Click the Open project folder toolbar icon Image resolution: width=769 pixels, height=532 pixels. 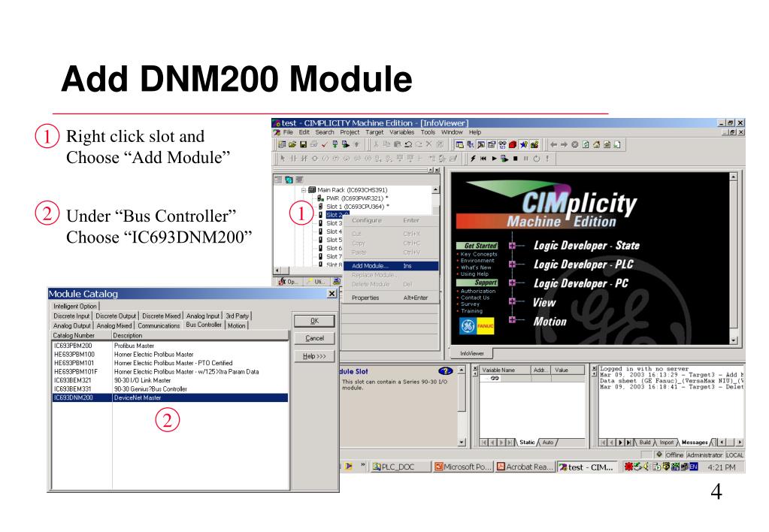pyautogui.click(x=292, y=144)
